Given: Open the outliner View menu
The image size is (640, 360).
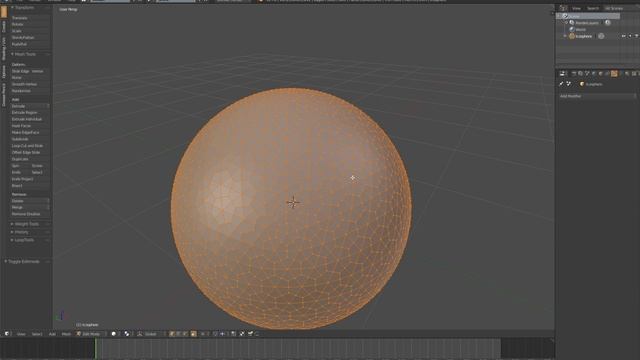Looking at the screenshot, I should click(576, 8).
